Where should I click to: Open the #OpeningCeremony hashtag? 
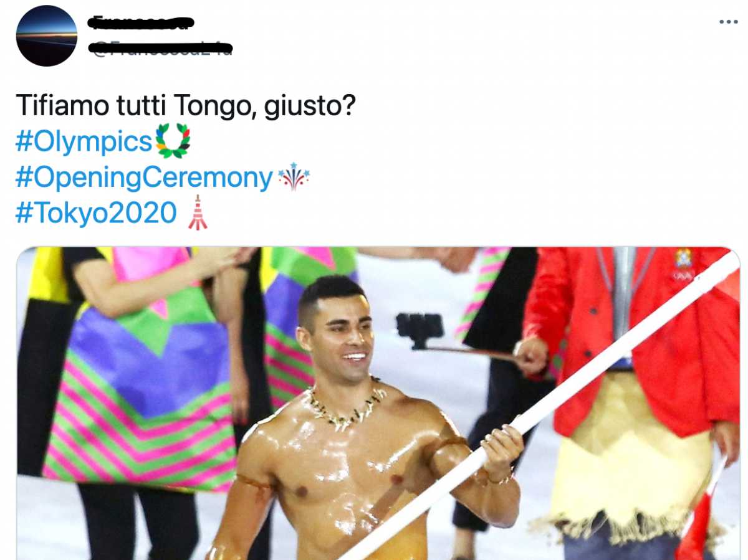[x=144, y=178]
